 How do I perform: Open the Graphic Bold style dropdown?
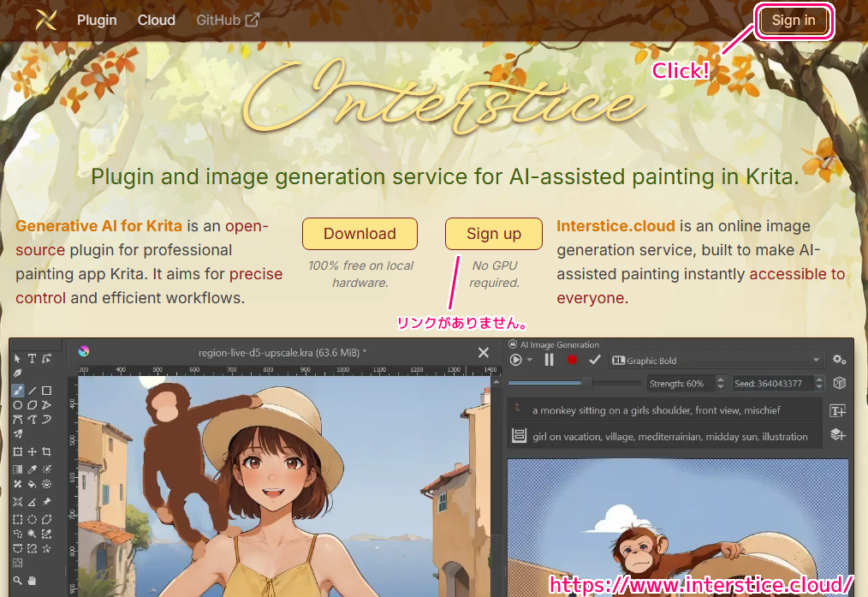[x=716, y=361]
